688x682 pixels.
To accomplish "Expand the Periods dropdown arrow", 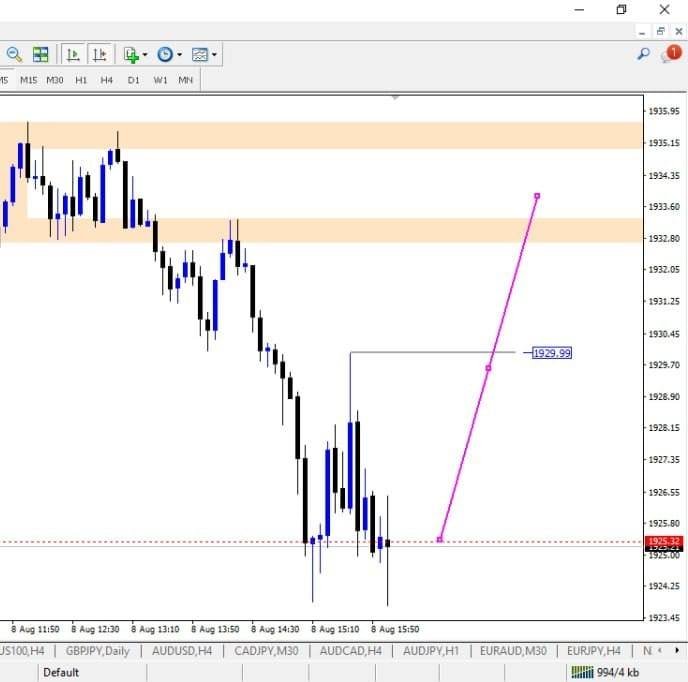I will tap(180, 55).
